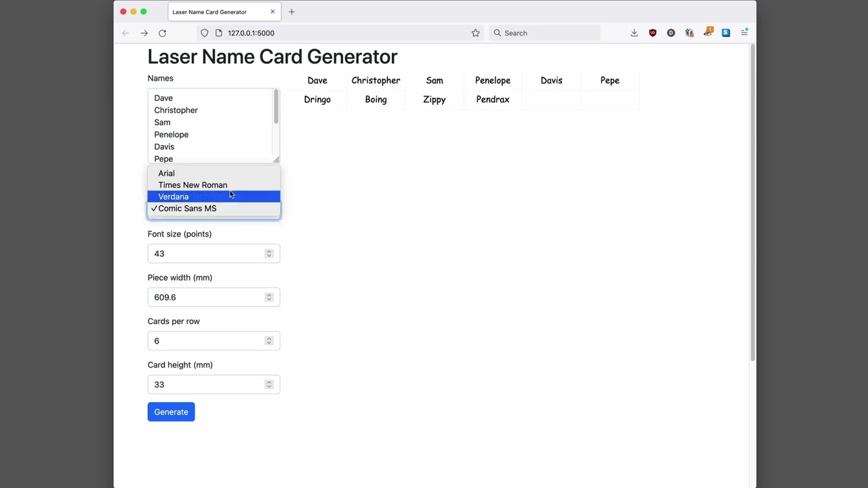Viewport: 868px width, 488px height.
Task: Click the Cards per row input field
Action: [x=214, y=341]
